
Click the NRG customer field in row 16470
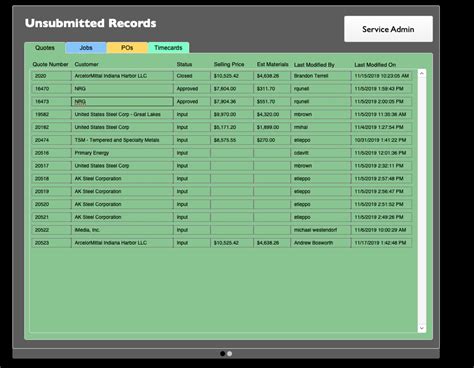122,89
